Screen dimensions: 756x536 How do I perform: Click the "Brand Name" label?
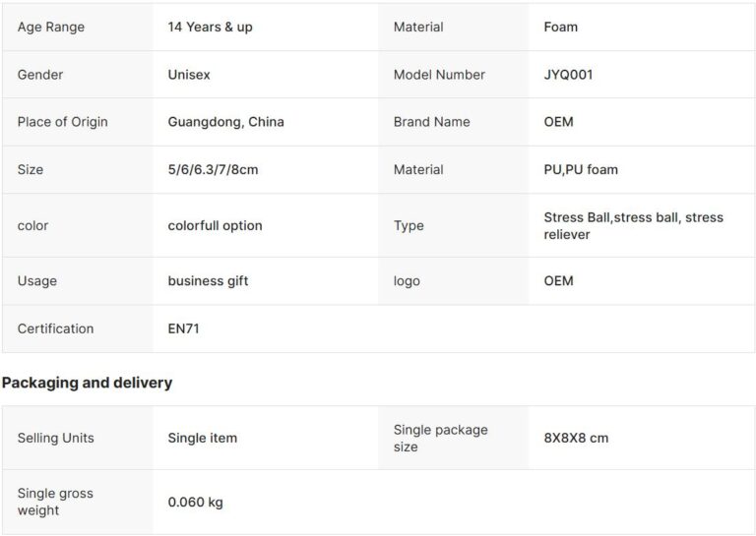click(431, 122)
